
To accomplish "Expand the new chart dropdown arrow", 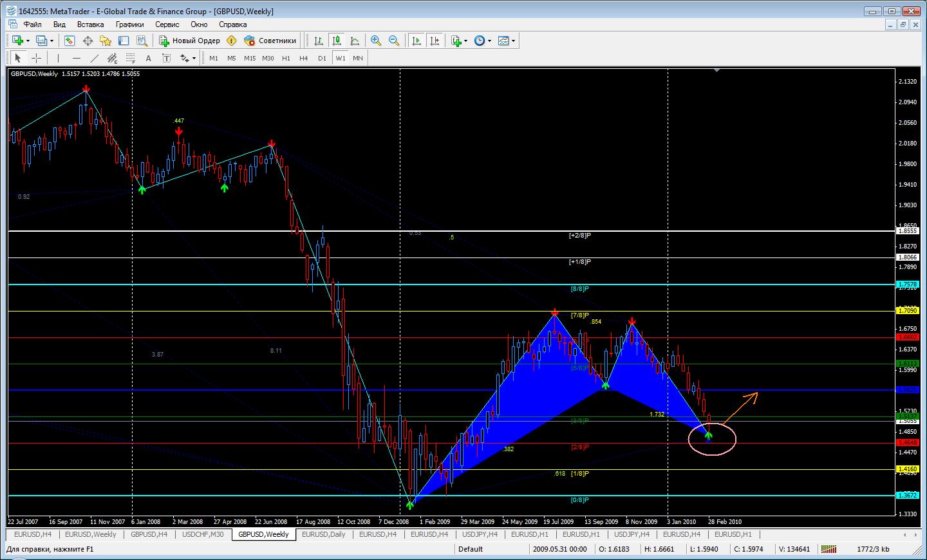I will [28, 41].
